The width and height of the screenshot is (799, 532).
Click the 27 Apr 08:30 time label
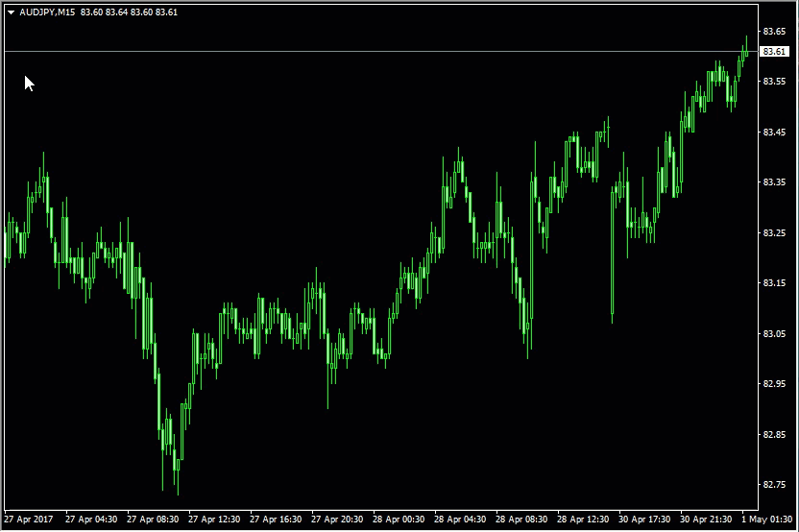pyautogui.click(x=153, y=520)
